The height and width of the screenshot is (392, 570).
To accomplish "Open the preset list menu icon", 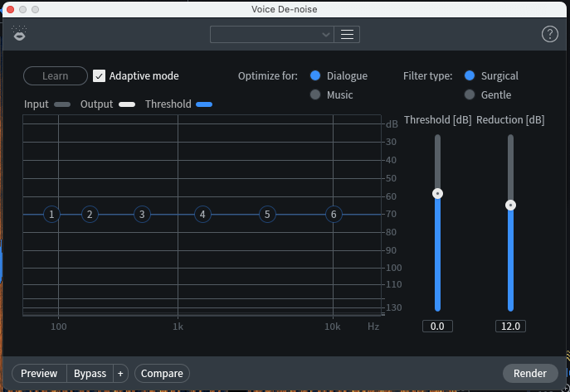I will click(347, 34).
